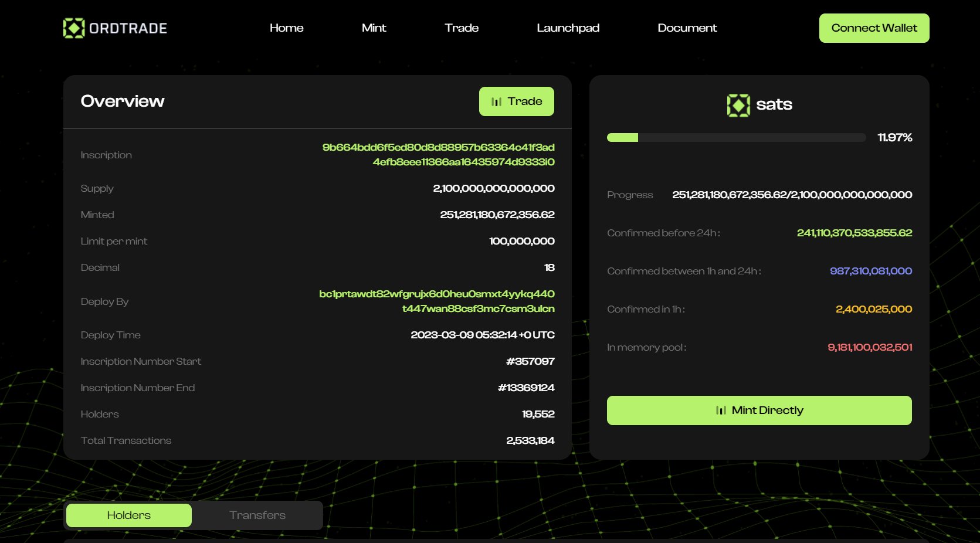This screenshot has width=980, height=543.
Task: Open the inscription ID hash link
Action: tap(439, 154)
